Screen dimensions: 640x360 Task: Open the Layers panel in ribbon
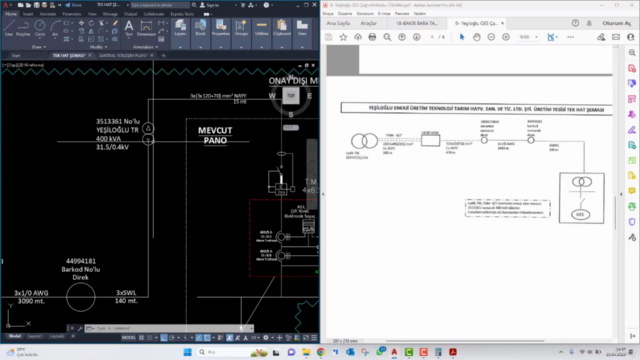click(180, 28)
